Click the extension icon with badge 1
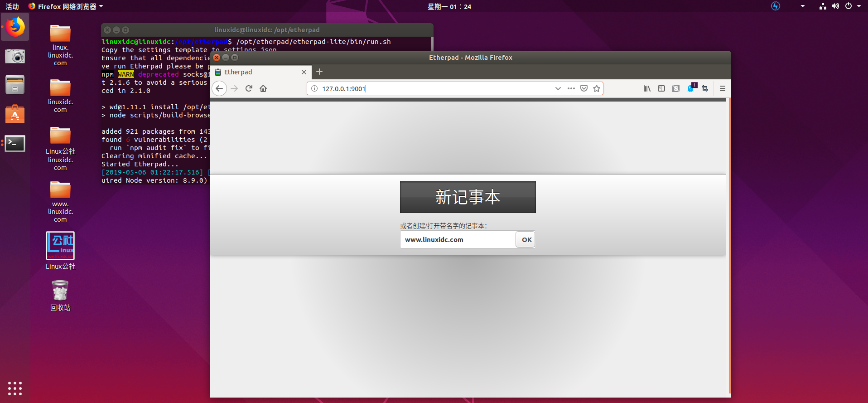Screen dimensions: 868x403 [691, 87]
